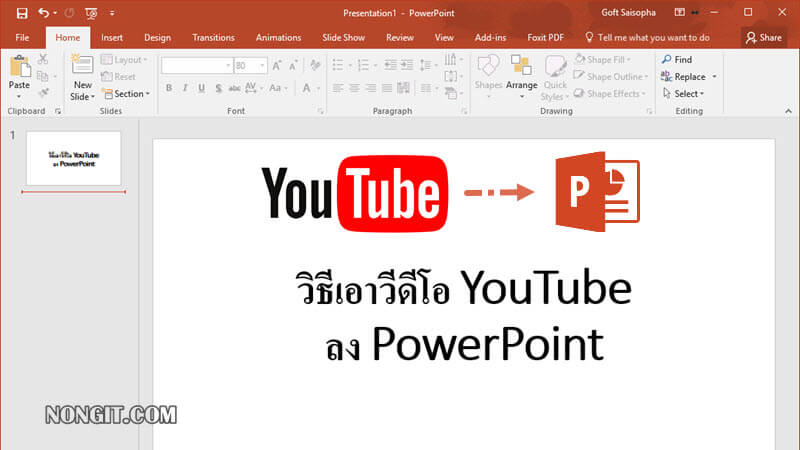Align text left
Screen dimensions: 800x450
[338, 88]
